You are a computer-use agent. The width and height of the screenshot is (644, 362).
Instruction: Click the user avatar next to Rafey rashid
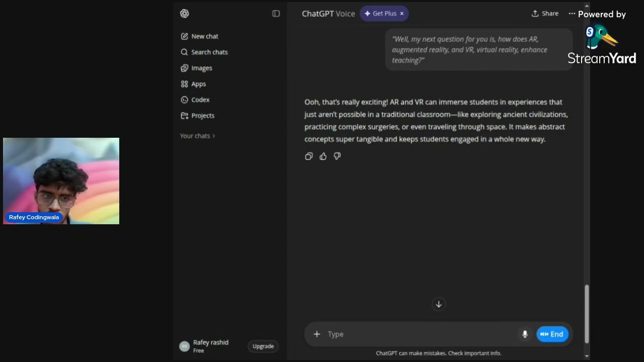(x=185, y=346)
